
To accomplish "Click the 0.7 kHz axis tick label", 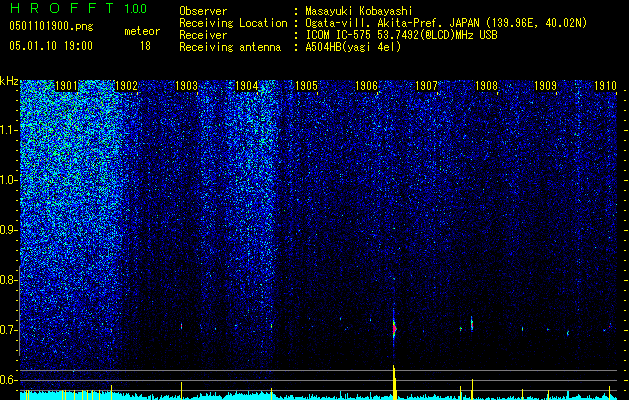I will pyautogui.click(x=7, y=330).
